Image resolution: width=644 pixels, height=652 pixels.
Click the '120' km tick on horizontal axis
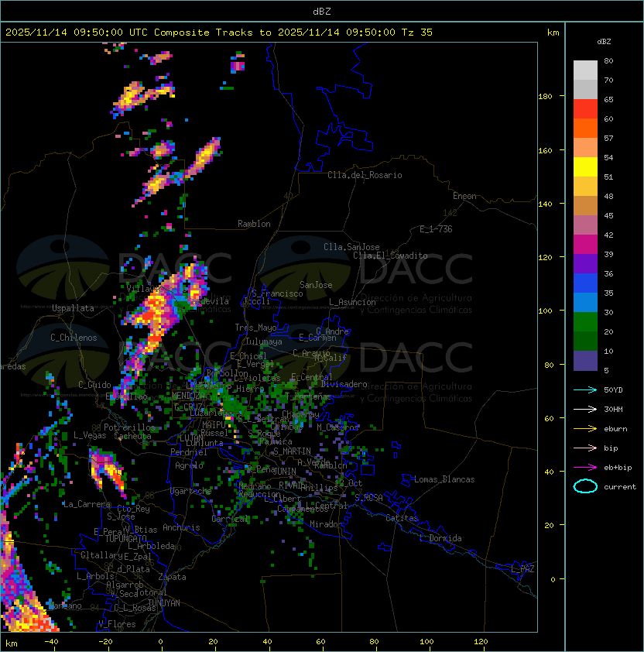coord(481,642)
